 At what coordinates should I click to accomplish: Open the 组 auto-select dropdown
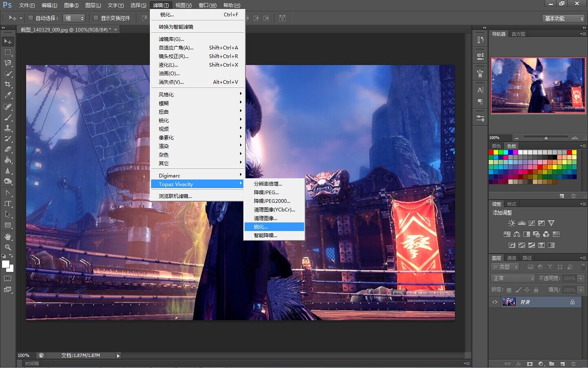tap(74, 18)
